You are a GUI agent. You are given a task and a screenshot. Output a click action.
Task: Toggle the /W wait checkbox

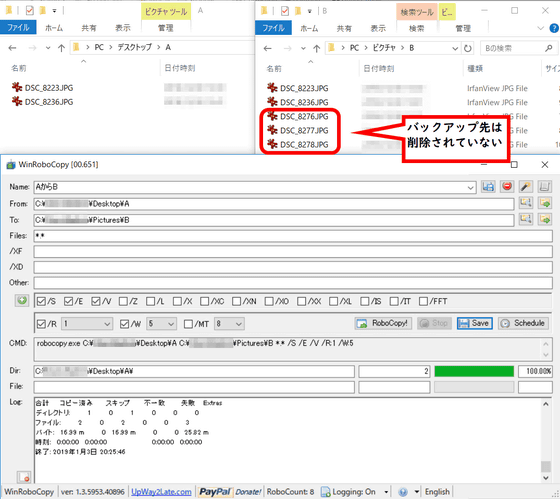click(x=124, y=324)
